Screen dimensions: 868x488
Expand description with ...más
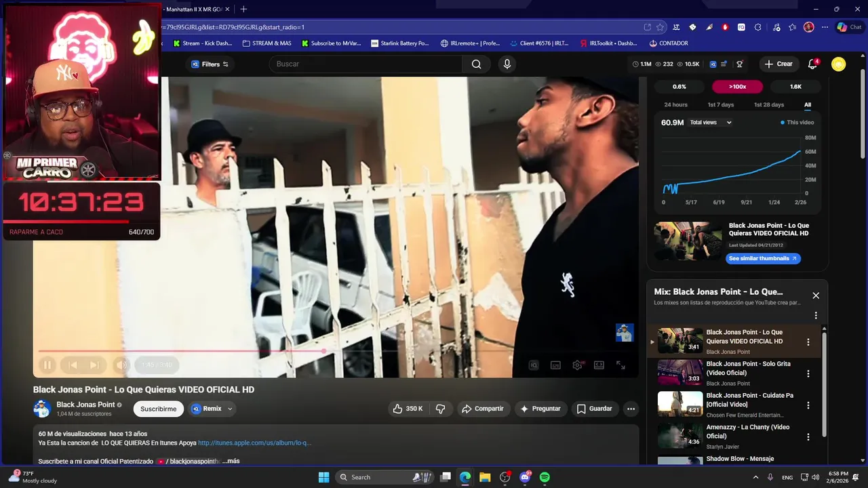pyautogui.click(x=231, y=461)
